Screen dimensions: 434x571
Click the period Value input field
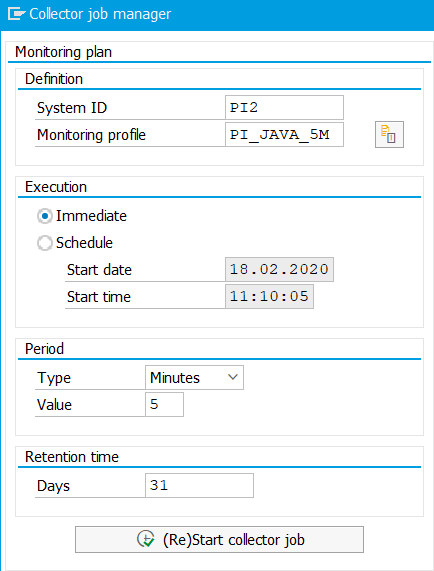click(164, 404)
